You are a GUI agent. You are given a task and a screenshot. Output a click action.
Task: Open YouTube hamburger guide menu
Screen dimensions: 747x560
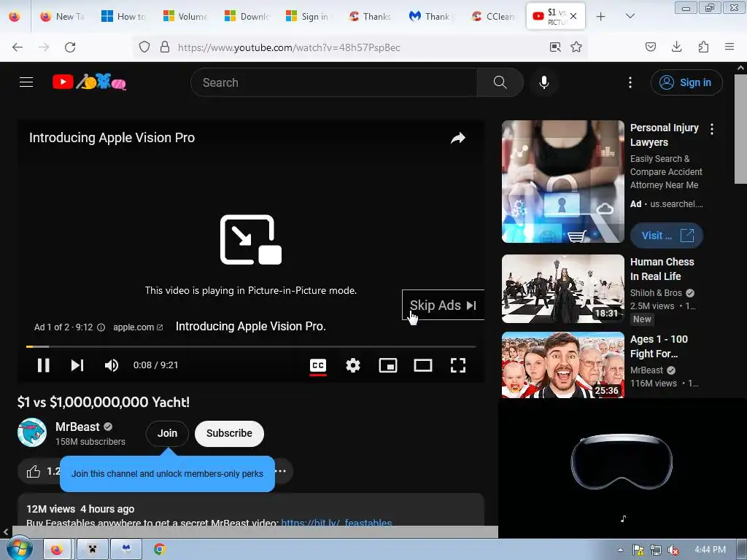click(x=26, y=82)
